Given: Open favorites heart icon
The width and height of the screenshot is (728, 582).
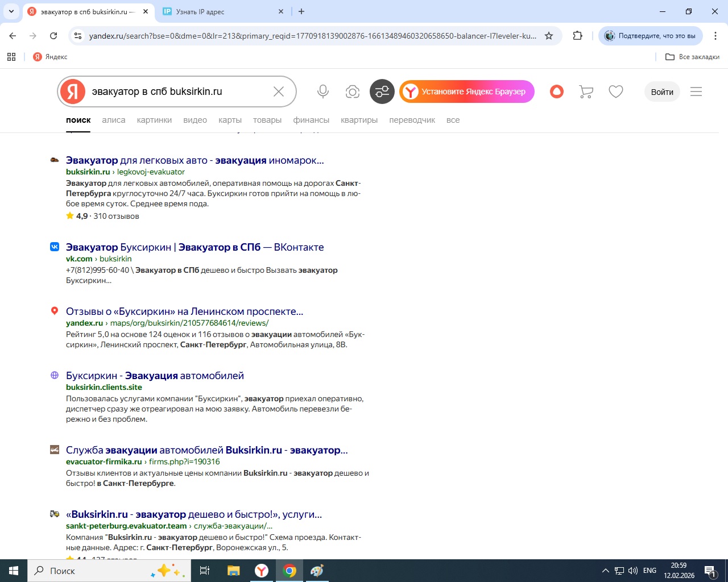Looking at the screenshot, I should pos(616,92).
